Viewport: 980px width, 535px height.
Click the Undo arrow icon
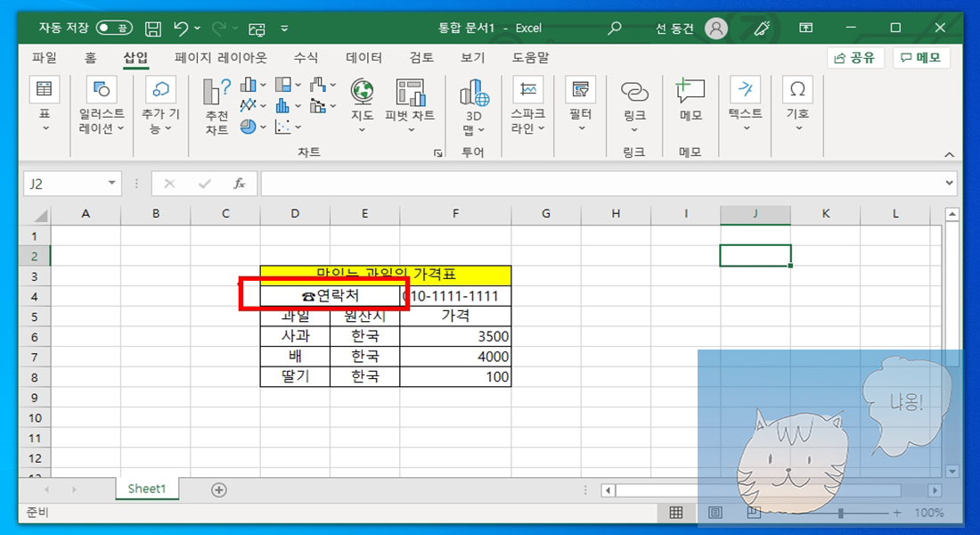coord(181,29)
